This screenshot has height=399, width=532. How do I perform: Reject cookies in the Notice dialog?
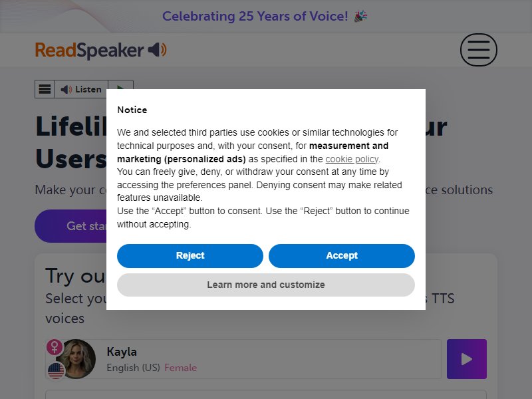tap(190, 256)
